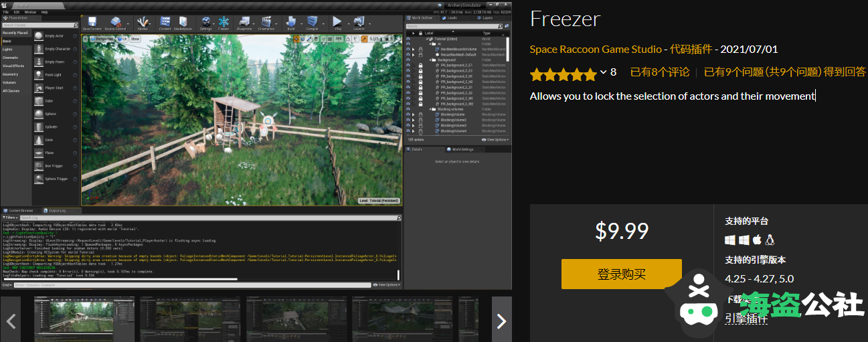Toggle lock icon of BlockingVolume row
The width and height of the screenshot is (868, 342).
[x=420, y=114]
